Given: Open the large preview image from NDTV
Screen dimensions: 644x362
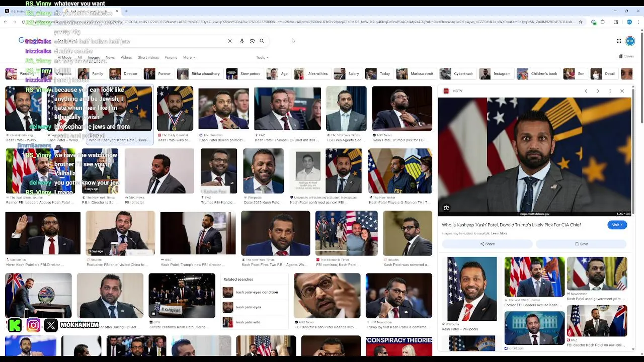Looking at the screenshot, I should click(x=534, y=157).
